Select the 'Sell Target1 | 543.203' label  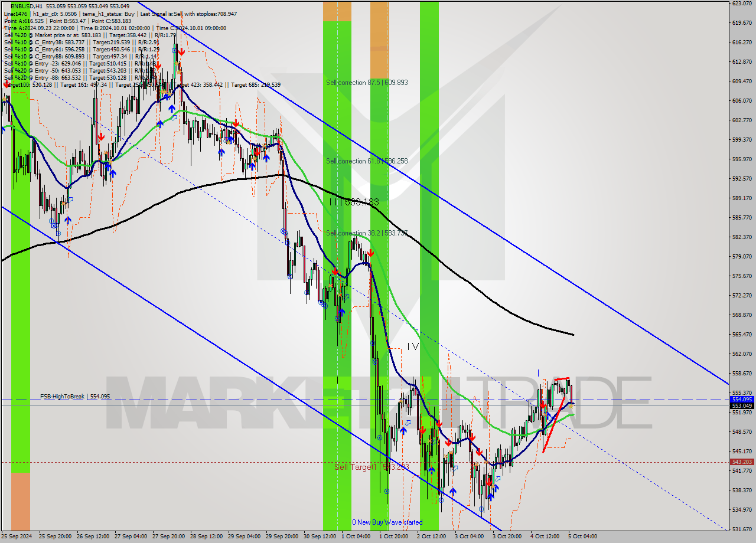[x=371, y=467]
